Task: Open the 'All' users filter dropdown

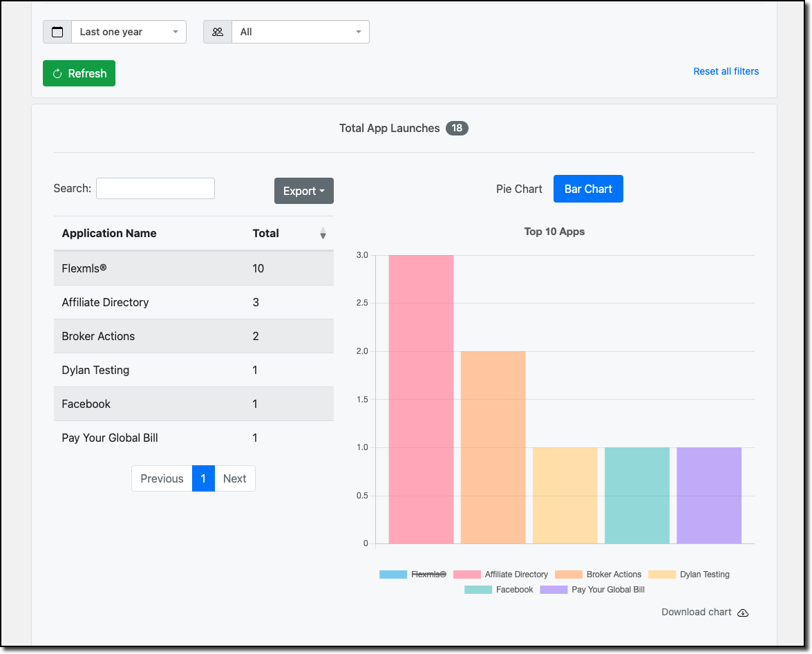Action: 301,32
